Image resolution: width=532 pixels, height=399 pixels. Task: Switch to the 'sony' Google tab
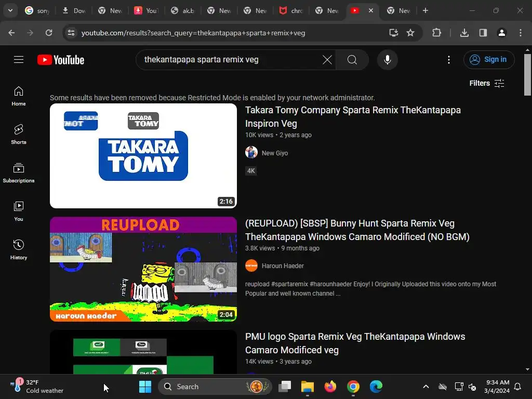pos(37,11)
